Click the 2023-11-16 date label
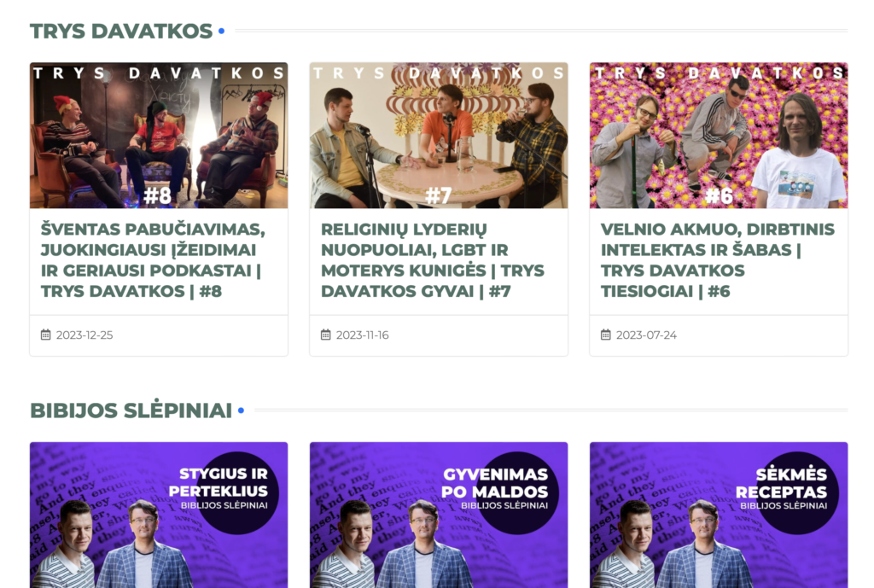This screenshot has width=874, height=588. pyautogui.click(x=362, y=335)
